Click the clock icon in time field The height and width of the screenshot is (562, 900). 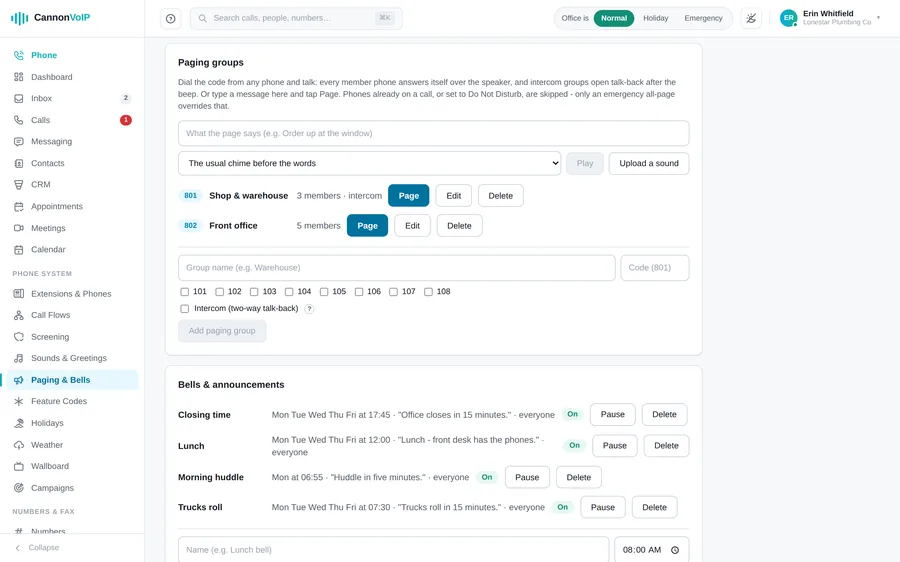(675, 550)
